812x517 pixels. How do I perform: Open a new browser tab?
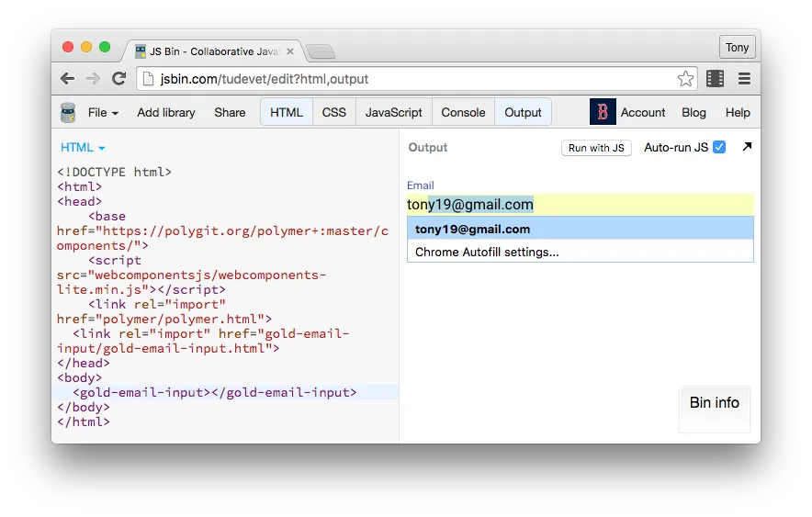coord(321,51)
